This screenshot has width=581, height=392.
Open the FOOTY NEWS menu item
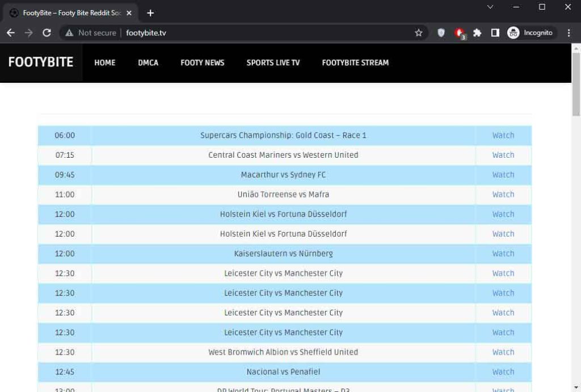[203, 62]
